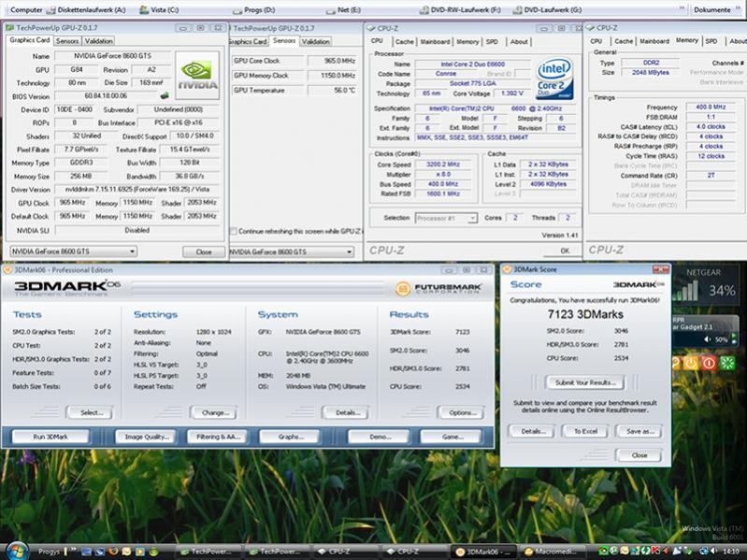
Task: Click the NVIDIA logo in GPU-Z
Action: point(197,75)
